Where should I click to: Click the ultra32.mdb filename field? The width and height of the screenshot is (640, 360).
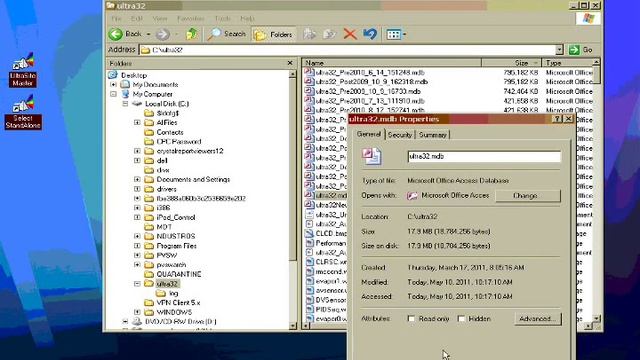click(484, 156)
